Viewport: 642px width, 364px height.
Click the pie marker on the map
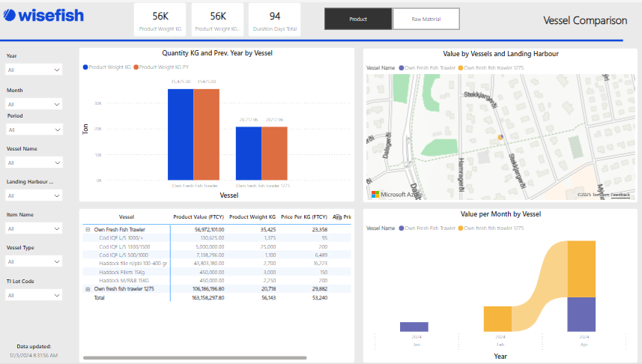(x=500, y=137)
